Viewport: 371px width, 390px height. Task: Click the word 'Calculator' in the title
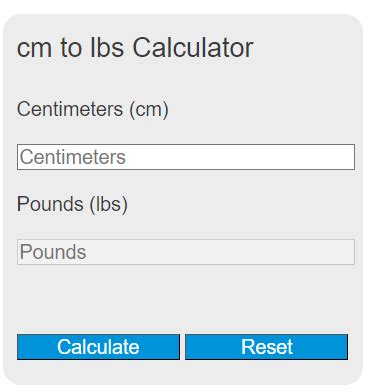[x=193, y=48]
